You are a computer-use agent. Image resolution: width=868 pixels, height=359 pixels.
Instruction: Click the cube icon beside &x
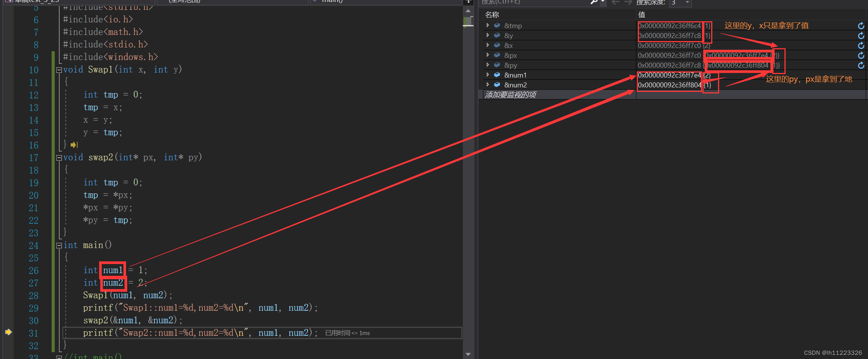(497, 45)
